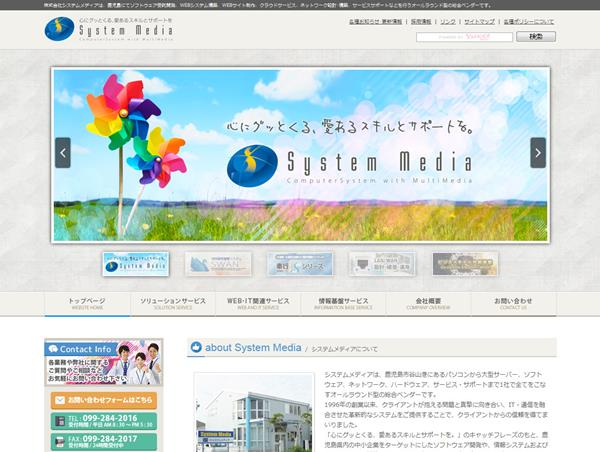Select the SWAN slide thumbnail

tap(218, 264)
